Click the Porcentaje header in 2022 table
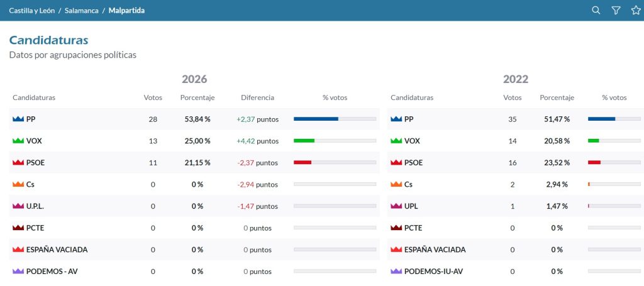The width and height of the screenshot is (644, 286). pyautogui.click(x=557, y=97)
